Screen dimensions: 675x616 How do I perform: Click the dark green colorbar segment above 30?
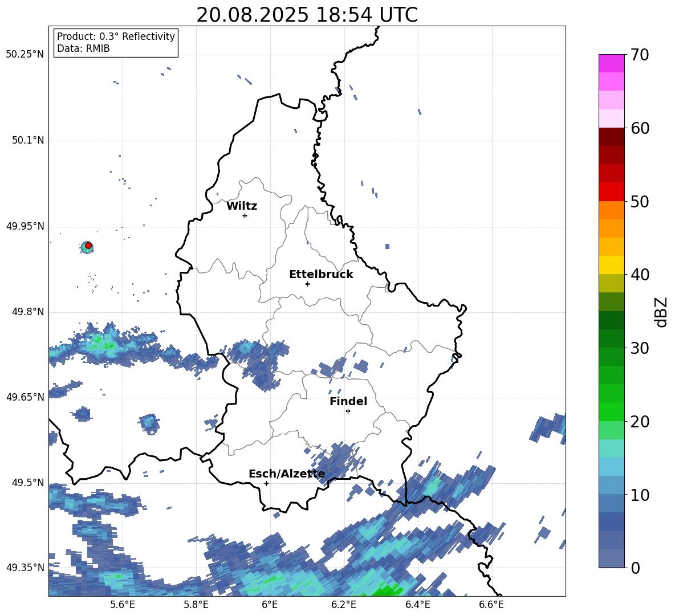pos(611,338)
